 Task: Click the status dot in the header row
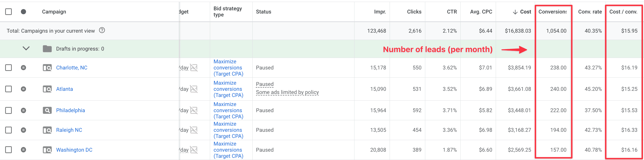(x=24, y=12)
